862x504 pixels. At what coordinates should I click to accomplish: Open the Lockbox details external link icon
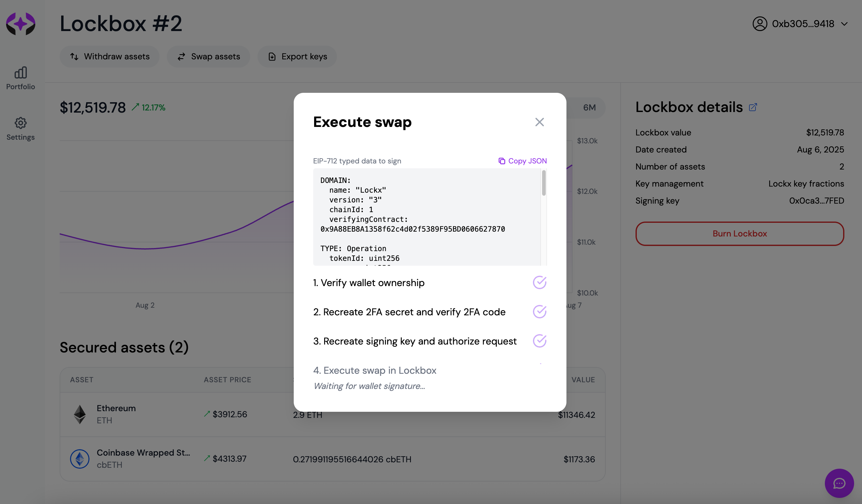752,107
